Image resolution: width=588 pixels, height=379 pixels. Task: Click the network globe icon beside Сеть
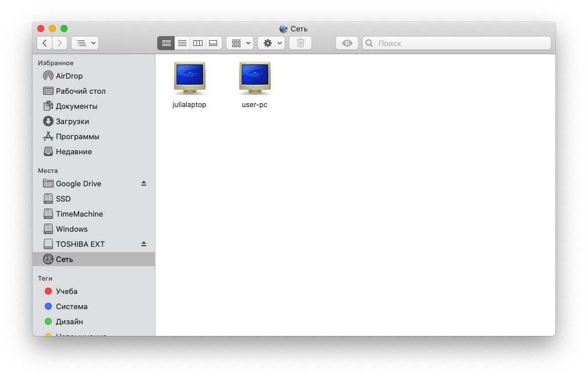(x=48, y=259)
